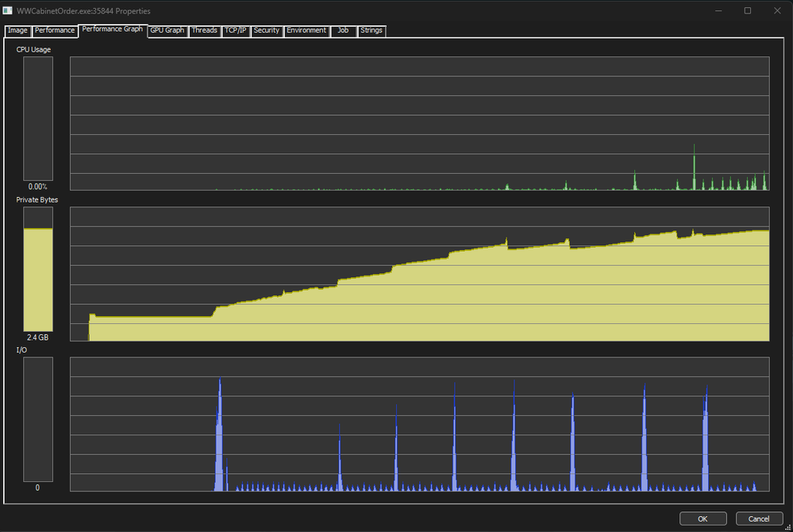Click the I/O meter gauge

coord(38,419)
